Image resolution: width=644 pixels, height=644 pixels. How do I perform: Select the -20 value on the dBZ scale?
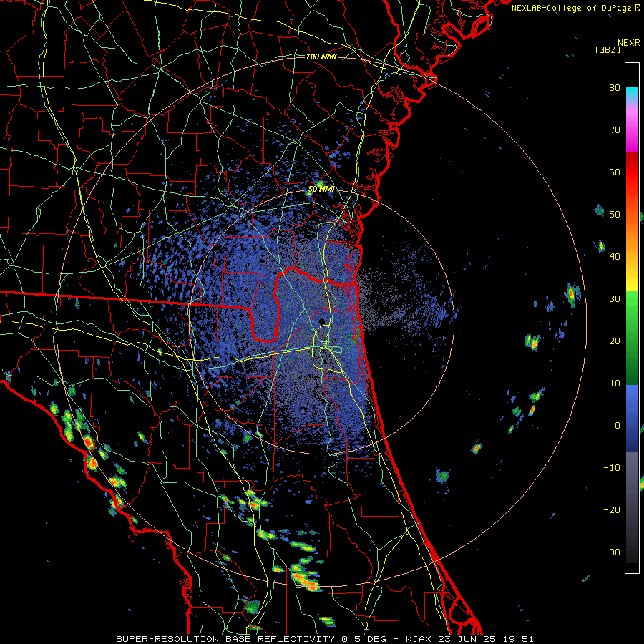click(612, 509)
